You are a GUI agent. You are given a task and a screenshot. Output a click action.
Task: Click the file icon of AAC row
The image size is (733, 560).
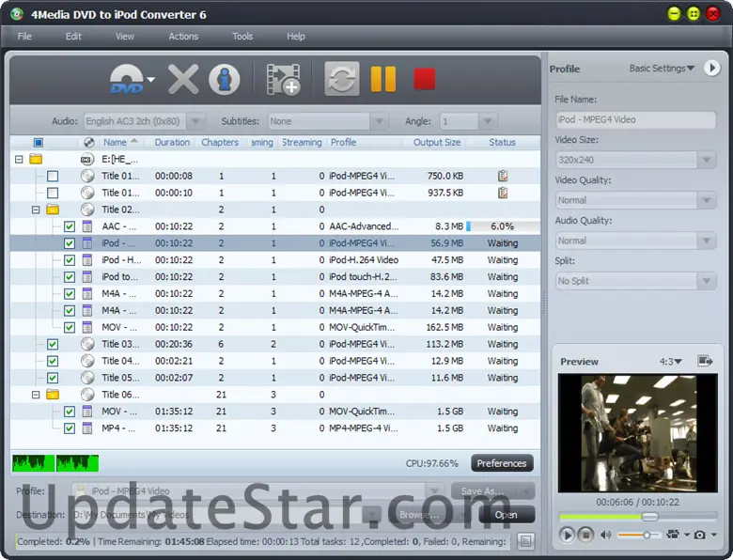[87, 226]
